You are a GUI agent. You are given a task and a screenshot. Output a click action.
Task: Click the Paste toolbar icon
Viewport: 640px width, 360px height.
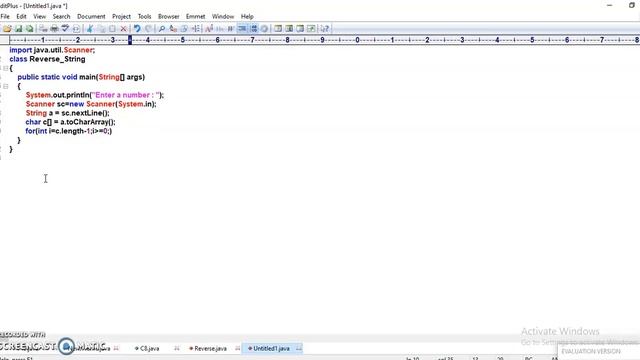(112, 29)
